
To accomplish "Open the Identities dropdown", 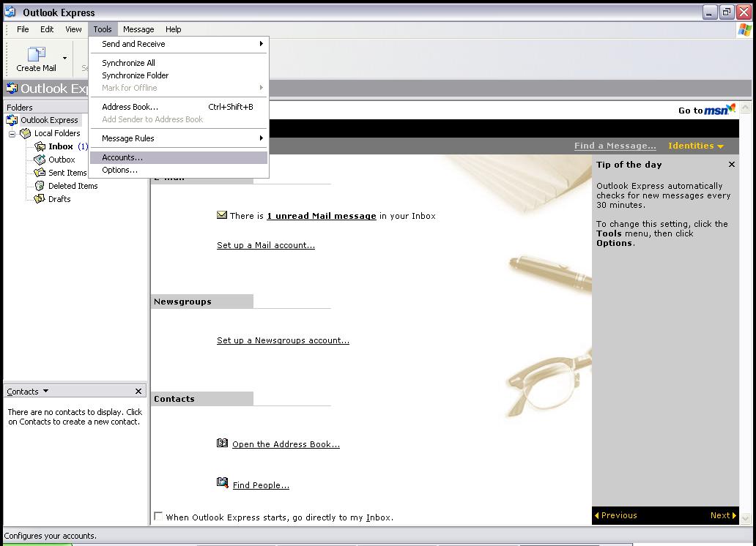I will [696, 146].
